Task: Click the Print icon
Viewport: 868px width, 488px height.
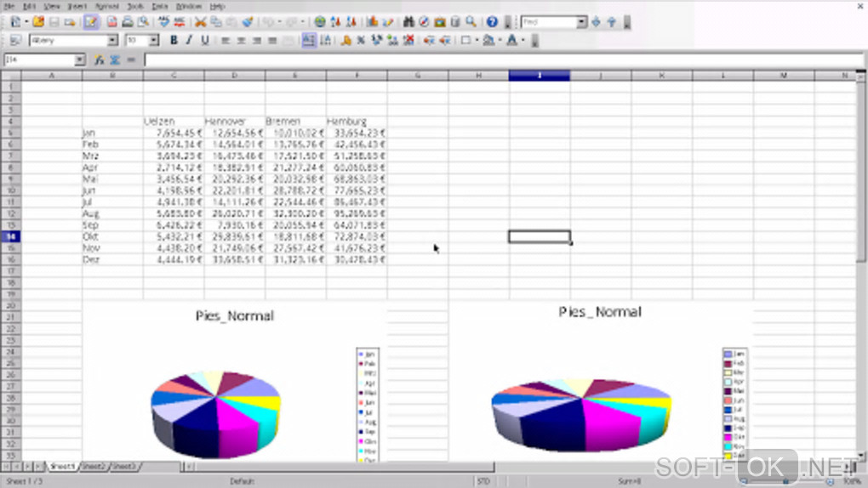Action: coord(128,22)
